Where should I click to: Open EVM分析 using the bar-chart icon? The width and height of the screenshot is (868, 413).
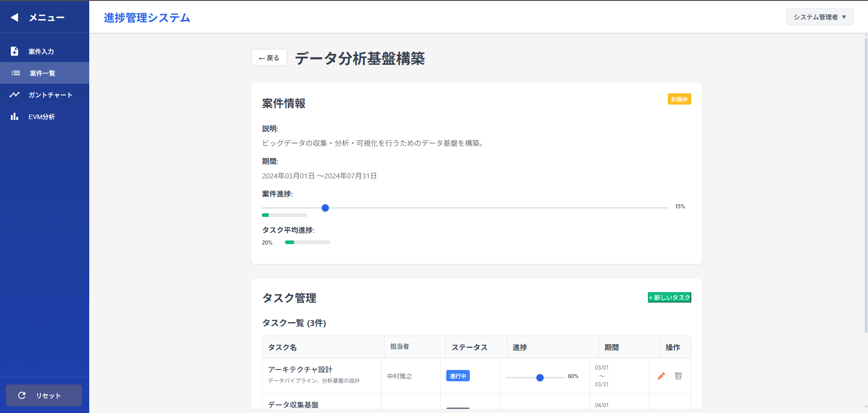click(x=14, y=116)
